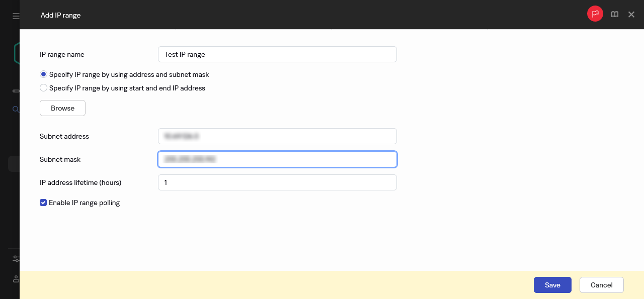644x299 pixels.
Task: Close the Add IP range dialog
Action: [631, 15]
